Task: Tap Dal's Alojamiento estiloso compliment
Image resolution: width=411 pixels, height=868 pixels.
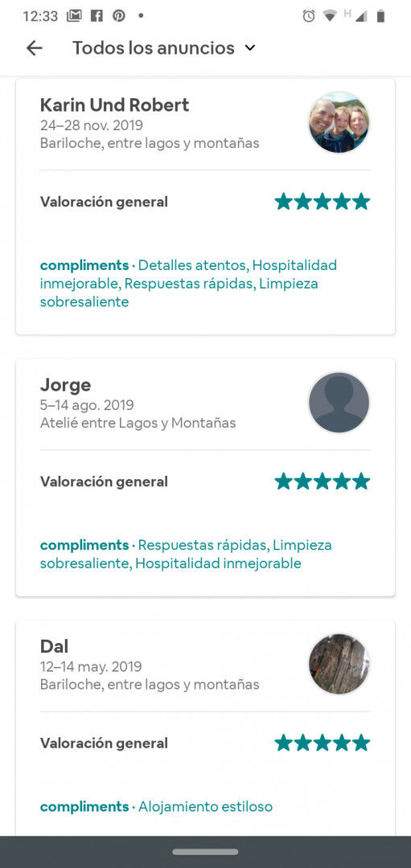Action: 206,807
